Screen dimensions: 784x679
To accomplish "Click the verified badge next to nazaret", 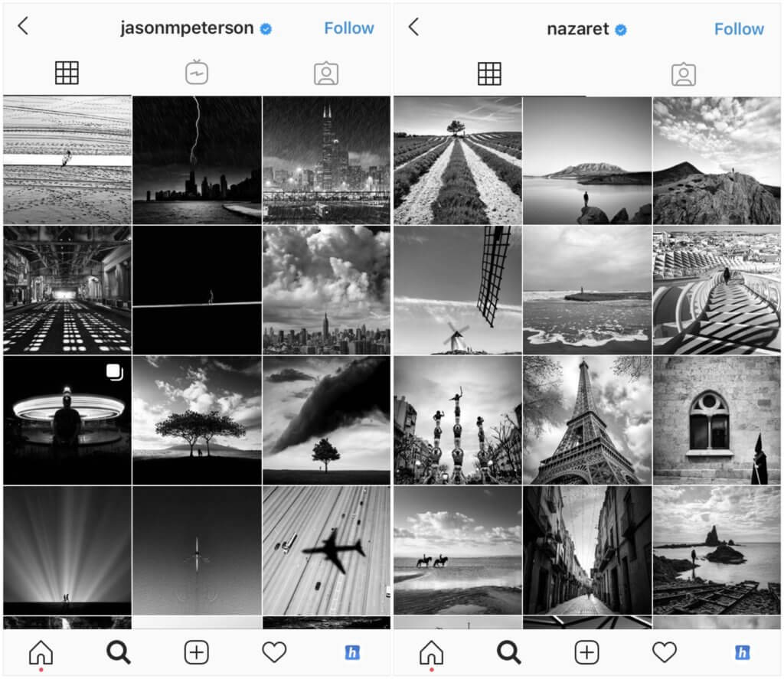I will 620,28.
